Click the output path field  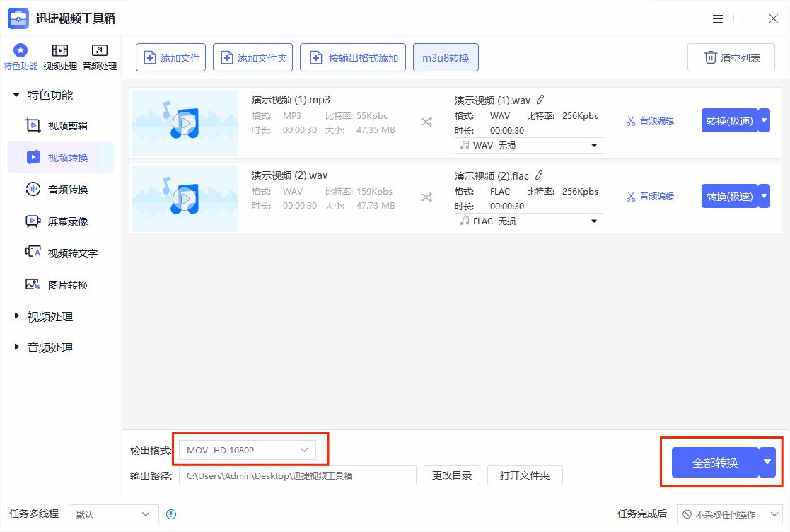pos(298,475)
